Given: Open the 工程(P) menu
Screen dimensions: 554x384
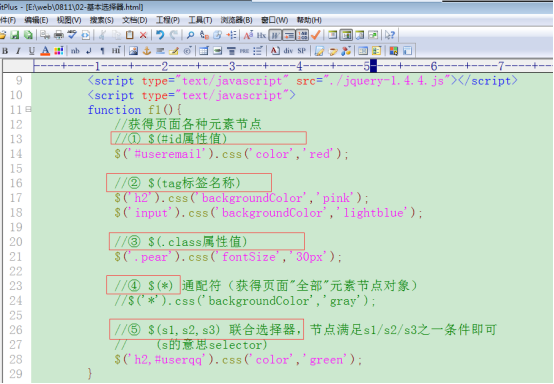Looking at the screenshot, I should pos(168,20).
